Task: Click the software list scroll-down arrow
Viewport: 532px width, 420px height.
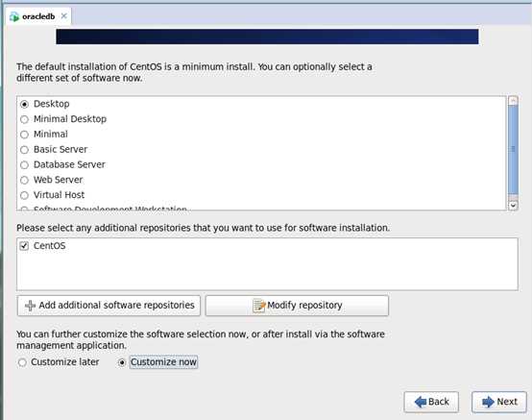Action: [x=513, y=206]
